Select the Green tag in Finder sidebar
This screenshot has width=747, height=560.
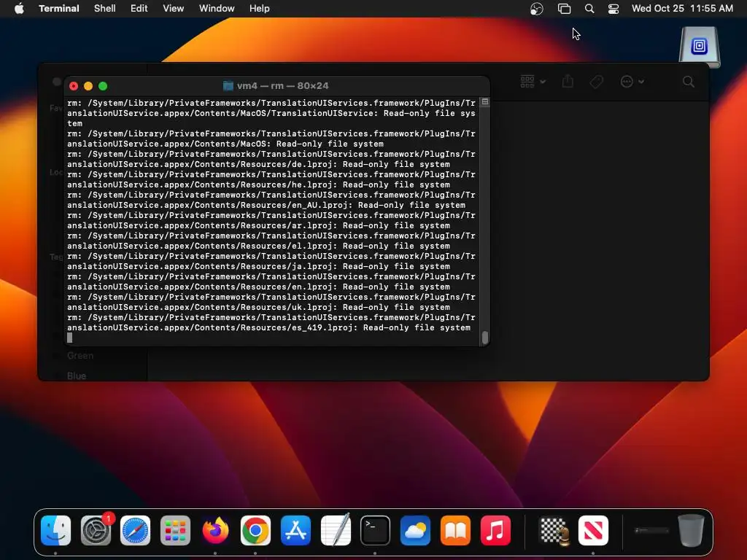pos(80,356)
